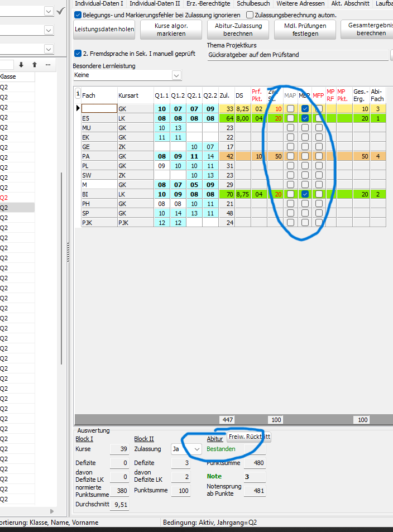393x532 pixels.
Task: Open the Schulbesuch tab
Action: [253, 3]
